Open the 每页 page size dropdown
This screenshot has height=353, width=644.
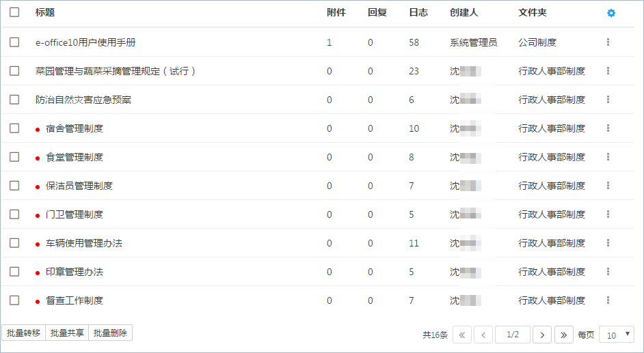[x=617, y=335]
